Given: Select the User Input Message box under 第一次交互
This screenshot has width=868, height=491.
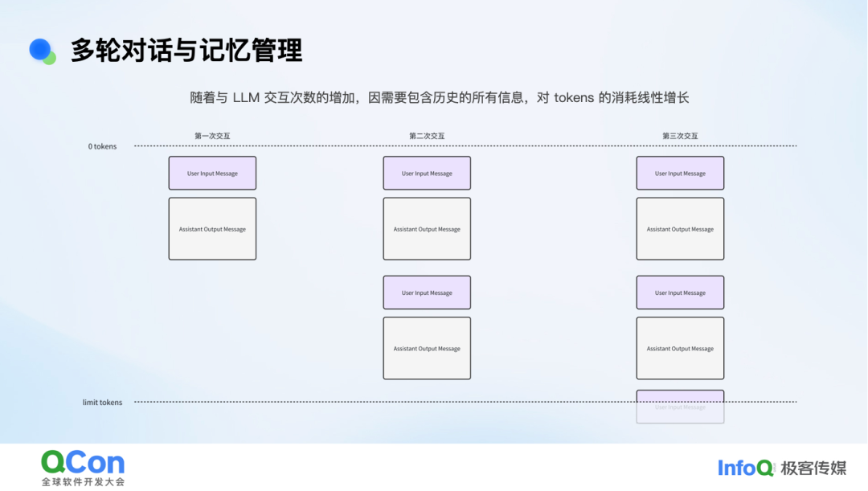Looking at the screenshot, I should coord(212,174).
